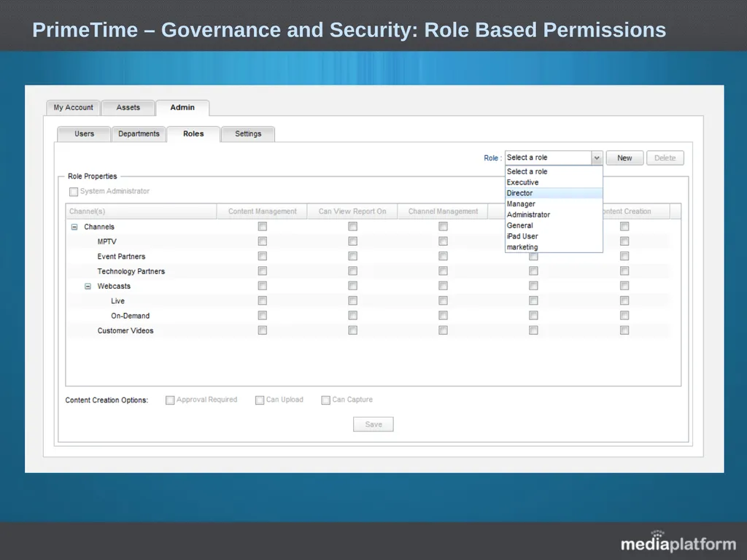Select the Live webcast label

(117, 301)
